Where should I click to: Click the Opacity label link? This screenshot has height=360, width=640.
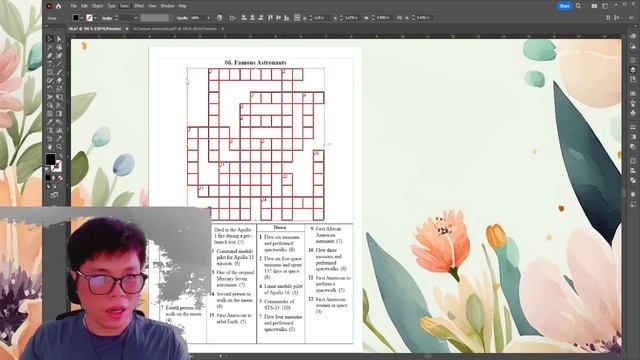pos(182,18)
